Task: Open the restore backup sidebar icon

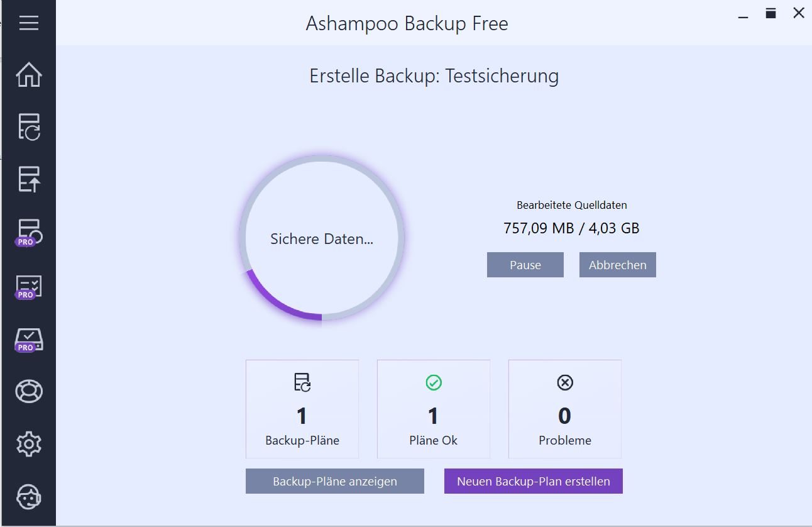Action: (x=29, y=179)
